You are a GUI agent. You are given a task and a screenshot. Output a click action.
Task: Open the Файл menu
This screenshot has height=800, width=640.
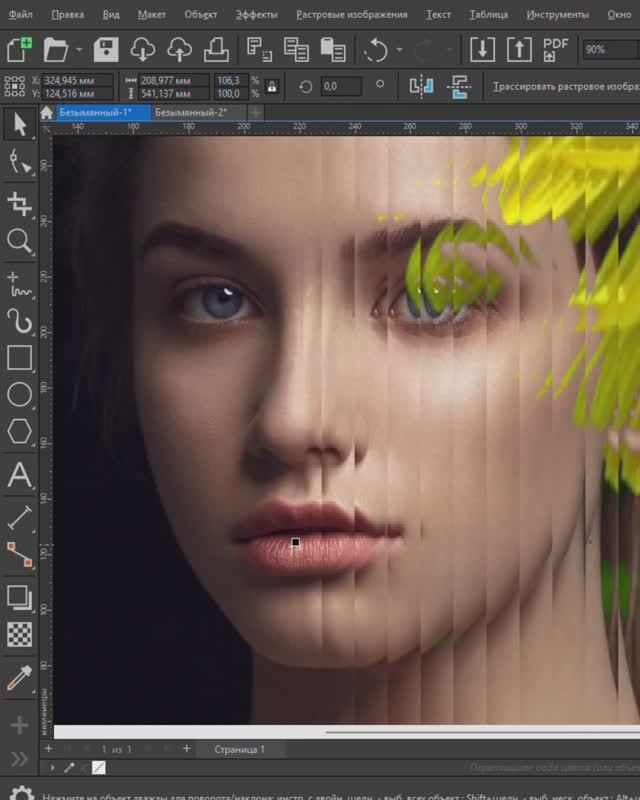21,14
